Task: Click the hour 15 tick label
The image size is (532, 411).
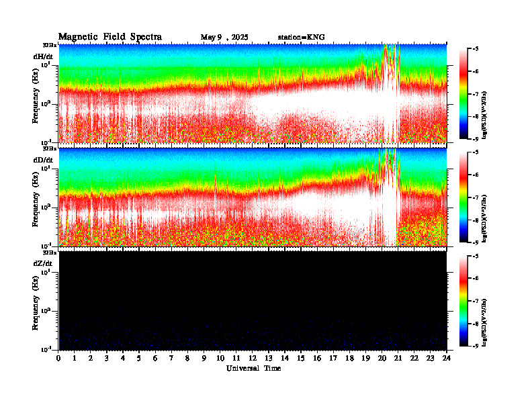Action: pyautogui.click(x=301, y=358)
